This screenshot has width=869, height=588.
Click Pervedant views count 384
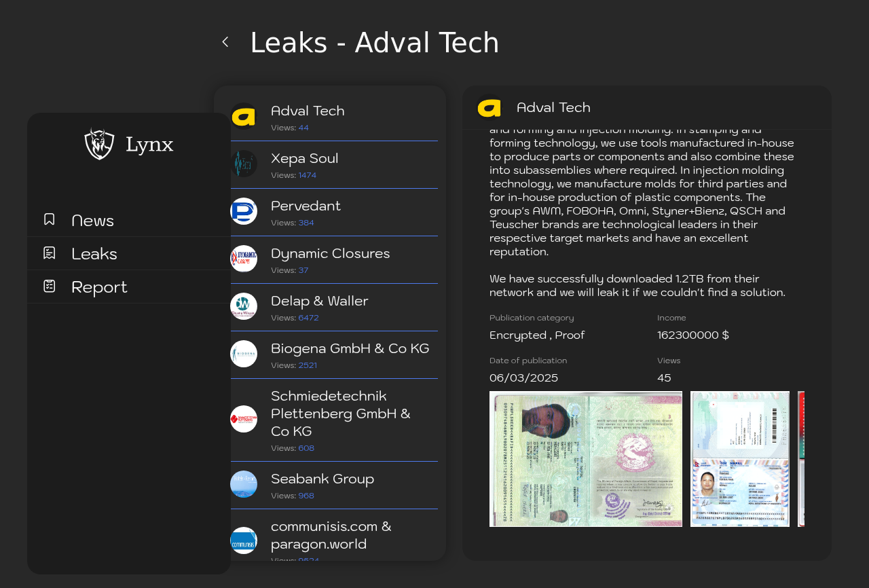306,223
